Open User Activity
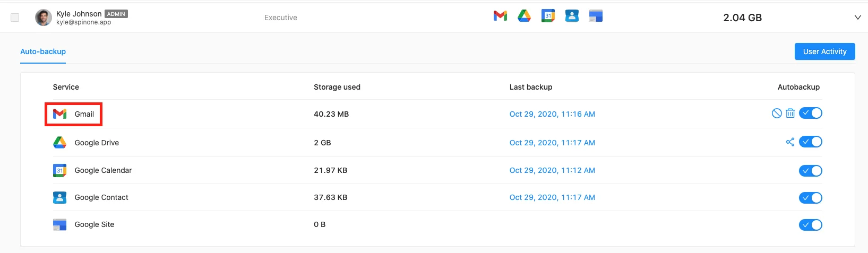868x253 pixels. pyautogui.click(x=824, y=51)
